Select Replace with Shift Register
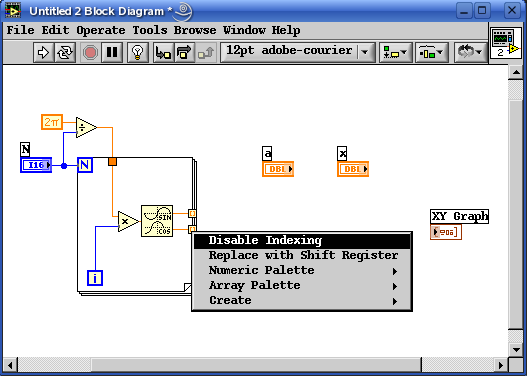Image resolution: width=527 pixels, height=376 pixels. point(302,255)
